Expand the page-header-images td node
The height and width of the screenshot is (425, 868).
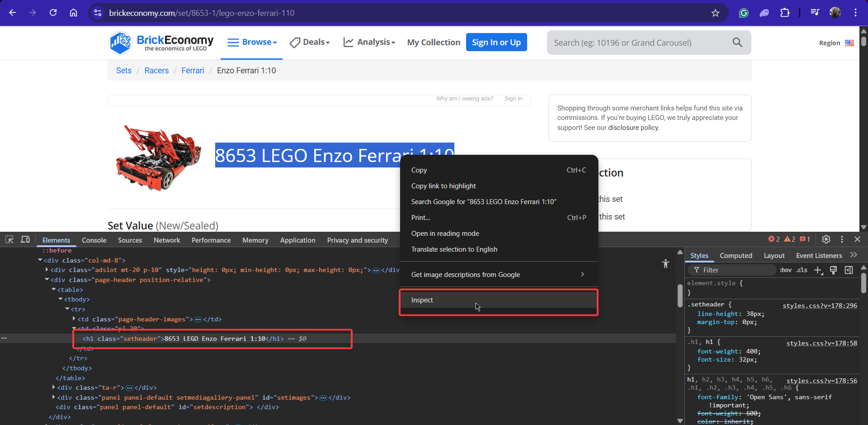(75, 319)
